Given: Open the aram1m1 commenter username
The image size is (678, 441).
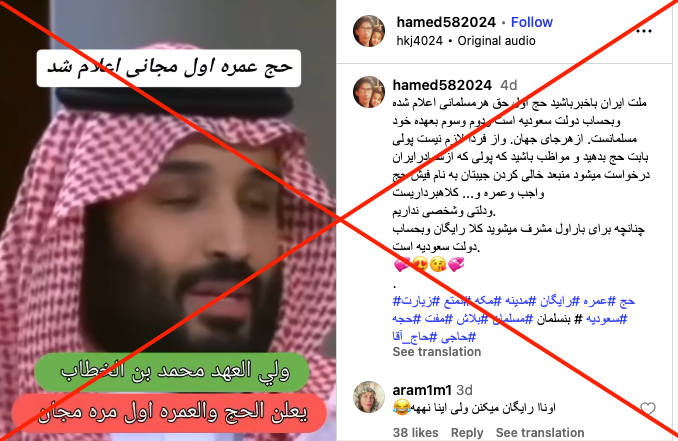Looking at the screenshot, I should click(422, 390).
